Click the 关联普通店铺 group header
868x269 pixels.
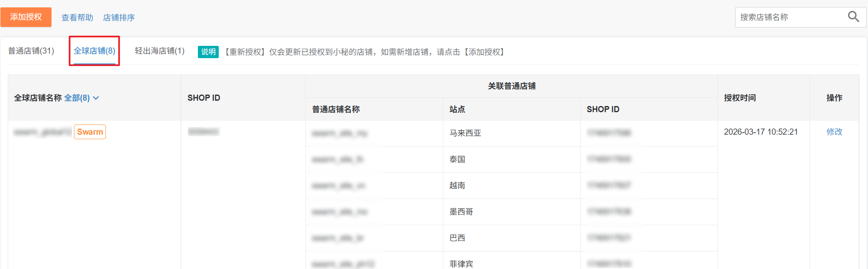511,86
